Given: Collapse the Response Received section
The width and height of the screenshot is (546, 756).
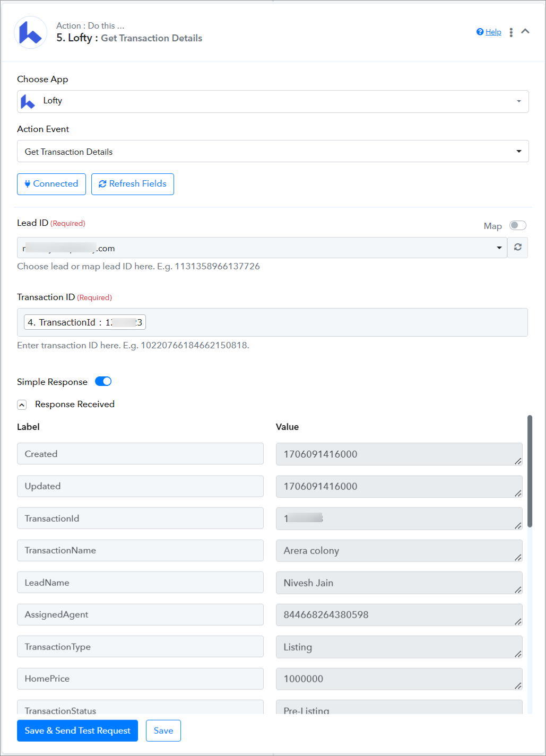Looking at the screenshot, I should click(x=22, y=405).
